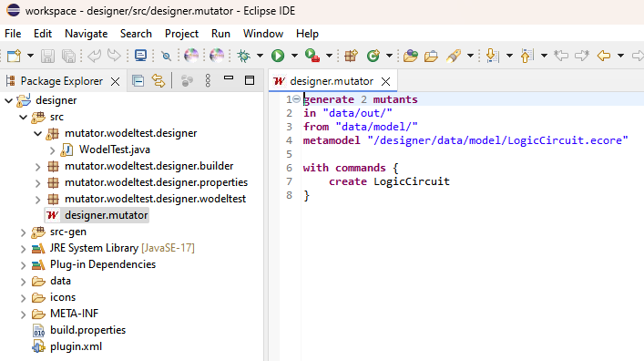Expand the src-gen folder

pos(24,232)
